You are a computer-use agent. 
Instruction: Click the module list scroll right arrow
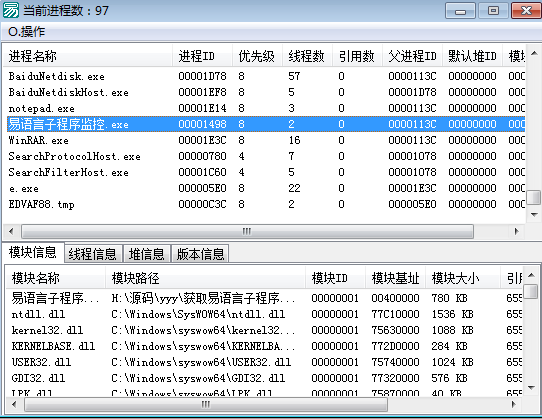click(x=514, y=404)
